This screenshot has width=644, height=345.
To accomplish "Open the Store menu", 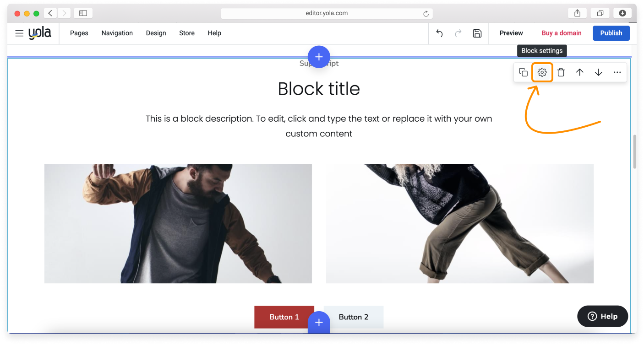I will 186,33.
